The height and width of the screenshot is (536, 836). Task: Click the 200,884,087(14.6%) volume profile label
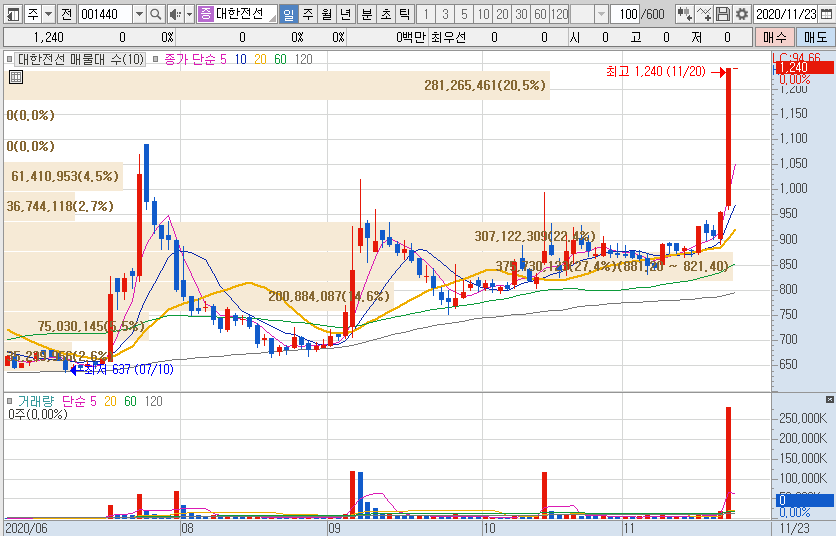click(329, 296)
